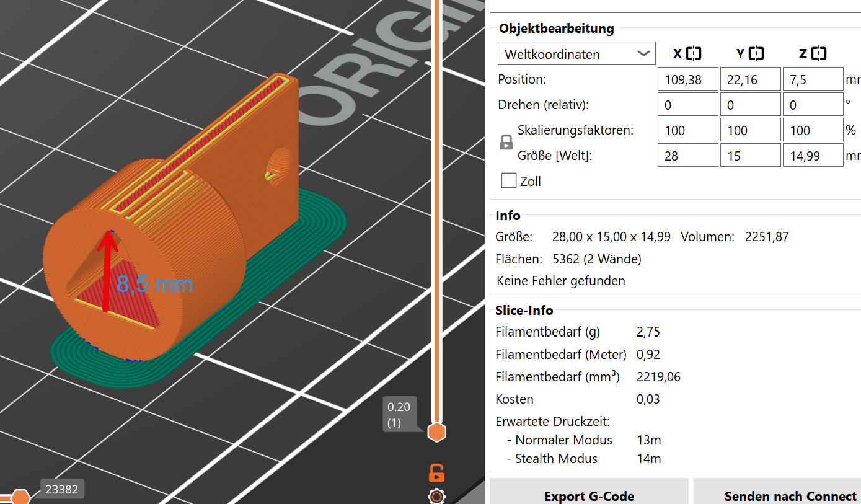
Task: Open the Weltkoordinaten coordinate system dropdown
Action: pos(576,54)
